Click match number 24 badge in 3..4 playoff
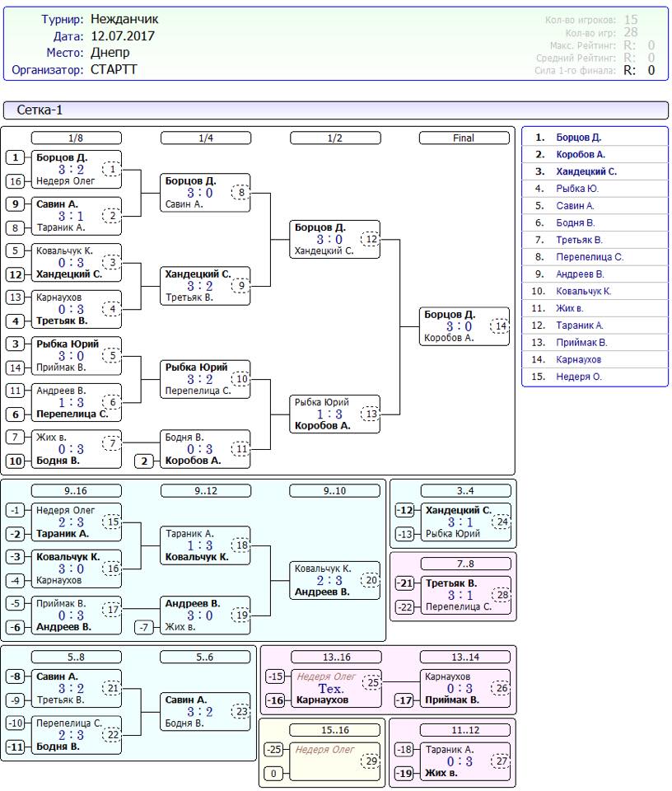Image resolution: width=672 pixels, height=791 pixels. click(x=500, y=522)
